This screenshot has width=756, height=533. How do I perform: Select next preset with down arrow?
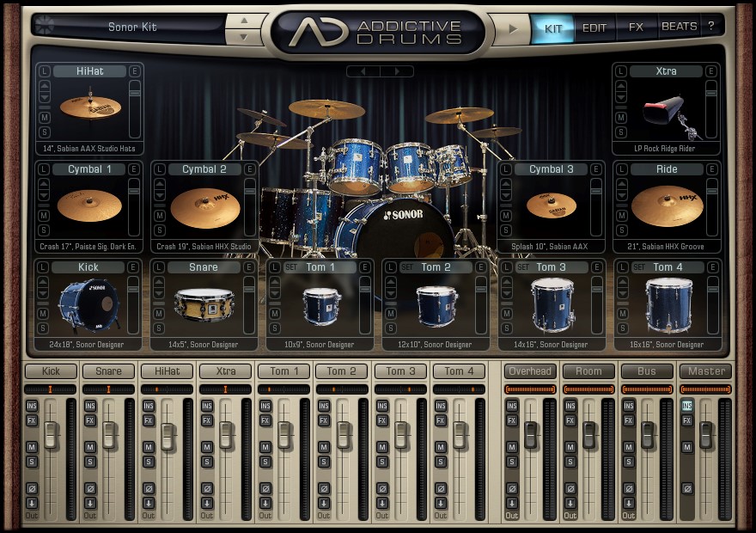coord(244,37)
